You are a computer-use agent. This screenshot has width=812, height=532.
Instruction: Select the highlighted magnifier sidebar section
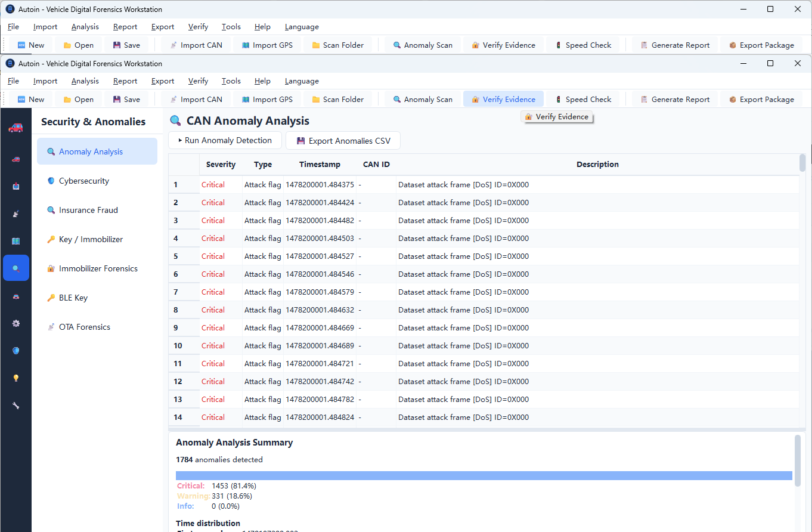[16, 268]
